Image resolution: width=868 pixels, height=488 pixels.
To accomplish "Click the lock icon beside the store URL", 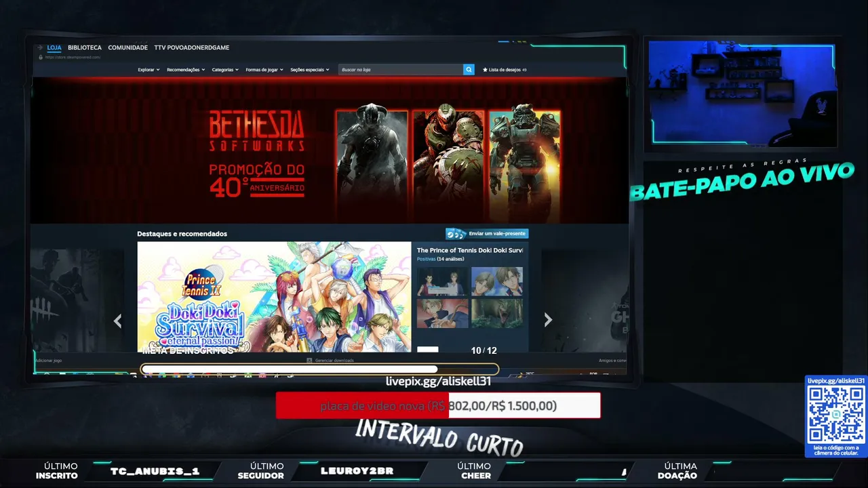I will (x=41, y=57).
